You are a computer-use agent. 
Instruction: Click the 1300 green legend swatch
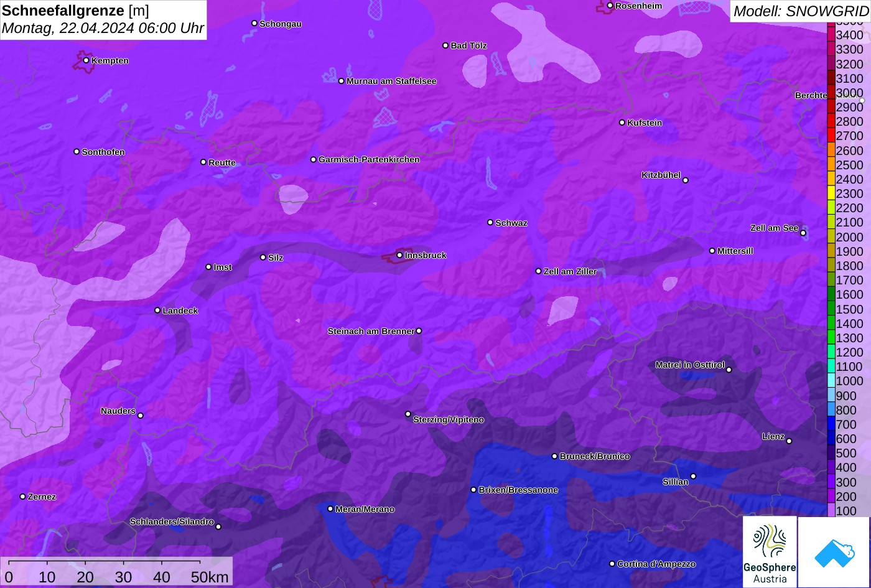coord(831,338)
